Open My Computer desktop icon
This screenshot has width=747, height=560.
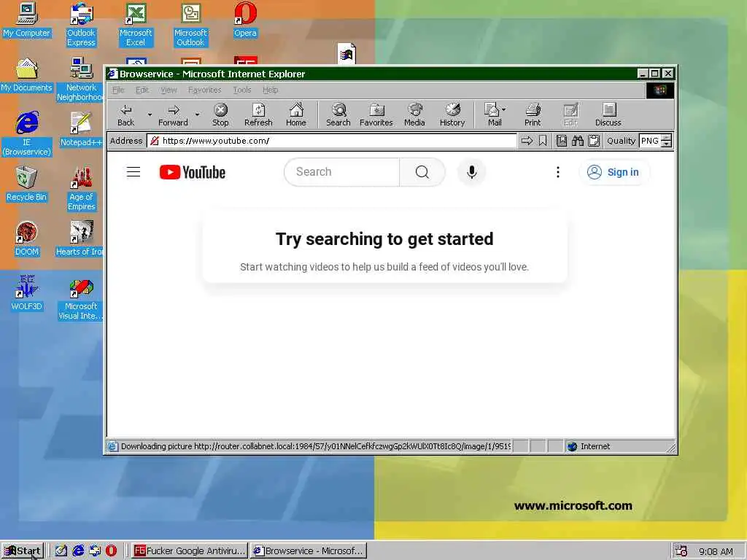(x=27, y=20)
